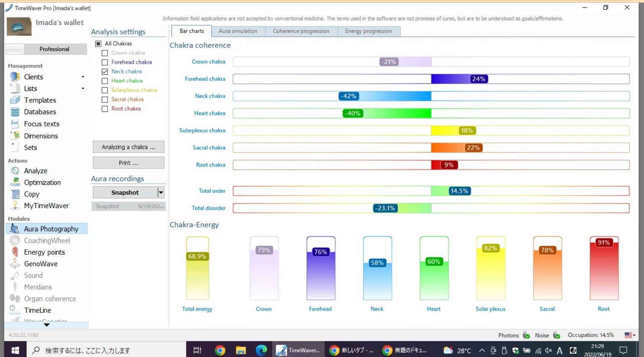Enable the Sacral chakra checkbox
This screenshot has height=357, width=644.
[x=105, y=100]
